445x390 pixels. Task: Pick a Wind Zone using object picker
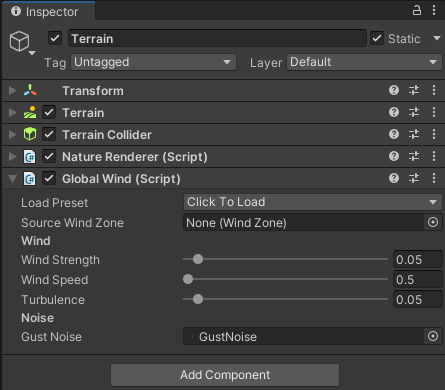(x=433, y=222)
